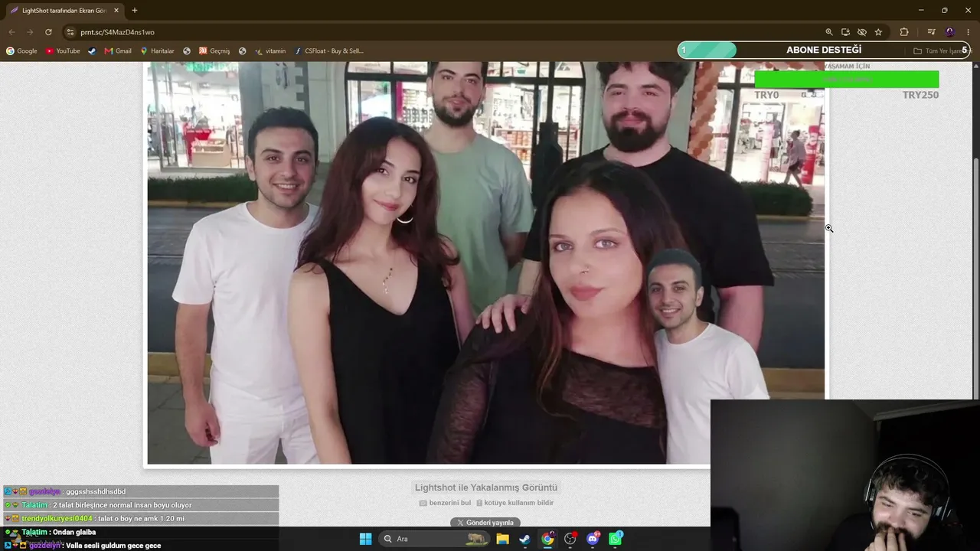Open the media controls icon in Chrome toolbar
The height and width of the screenshot is (551, 980).
[932, 32]
